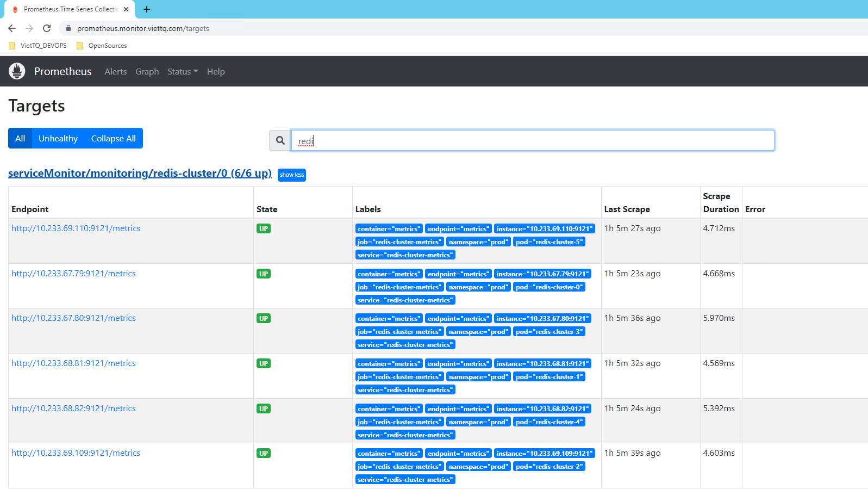868x489 pixels.
Task: Open the OpenSources bookmark folder
Action: tap(102, 46)
